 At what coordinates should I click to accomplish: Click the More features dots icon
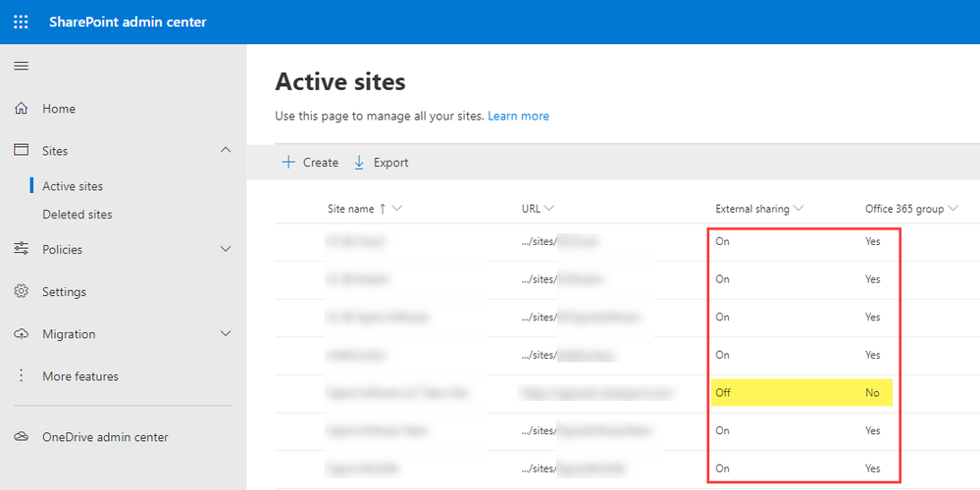click(22, 375)
